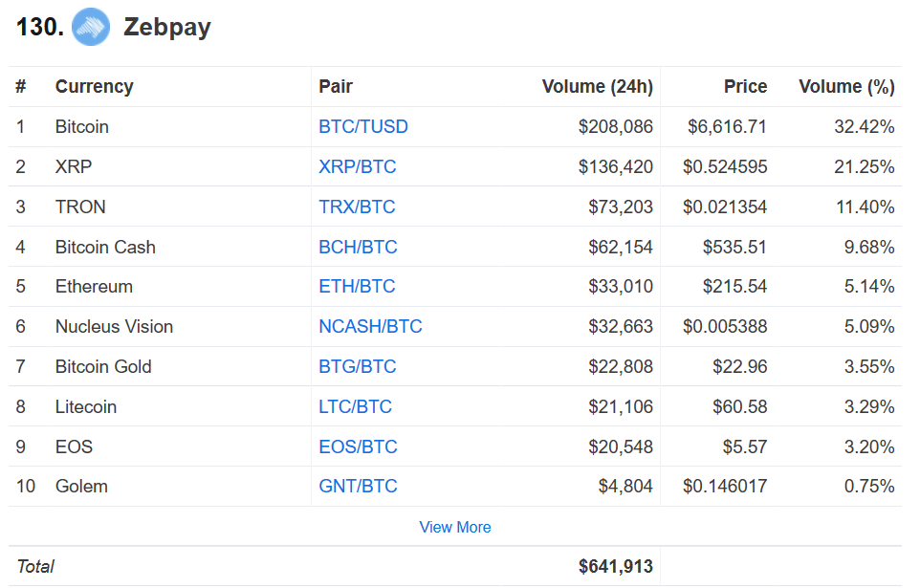This screenshot has width=920, height=588.
Task: Click the 32.42% volume share
Action: point(865,127)
